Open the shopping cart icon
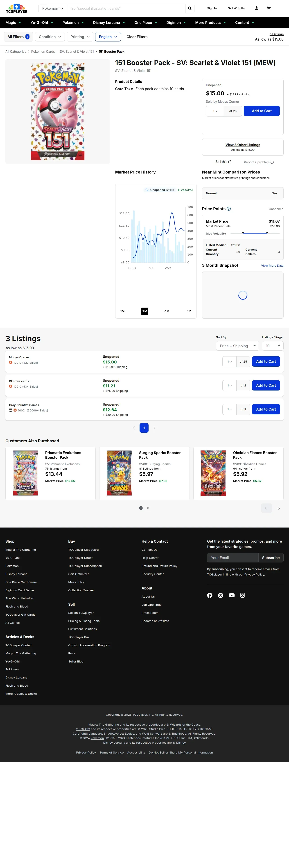Viewport: 289px width, 868px height. [269, 8]
